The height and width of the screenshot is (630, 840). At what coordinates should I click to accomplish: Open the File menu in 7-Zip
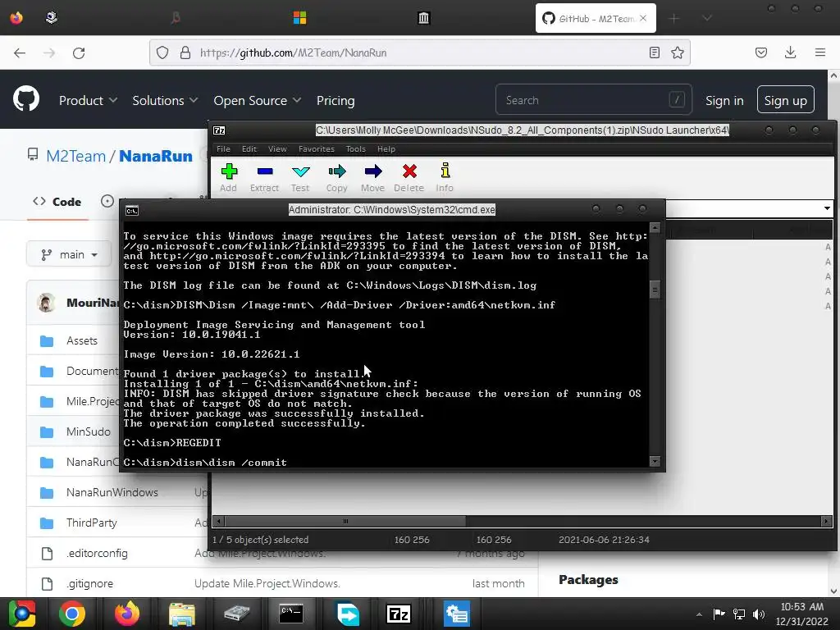223,149
